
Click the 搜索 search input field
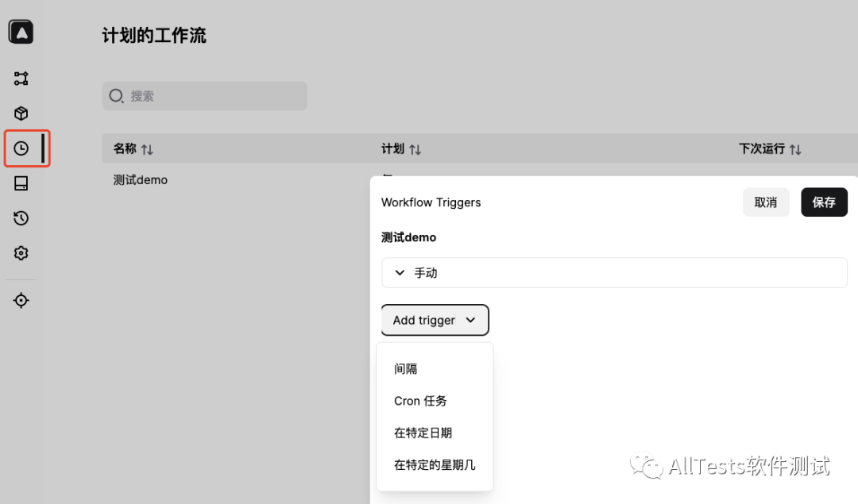[204, 95]
